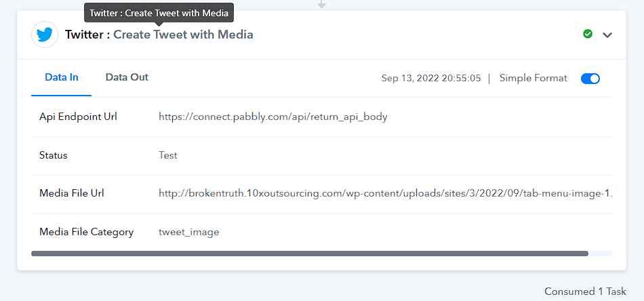Click the Status value Test
644x301 pixels.
coord(168,155)
